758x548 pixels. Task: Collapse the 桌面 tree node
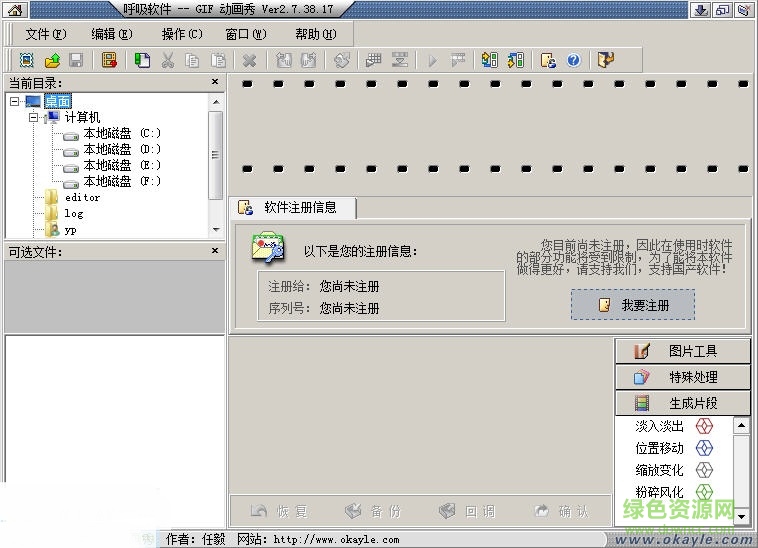(x=15, y=101)
